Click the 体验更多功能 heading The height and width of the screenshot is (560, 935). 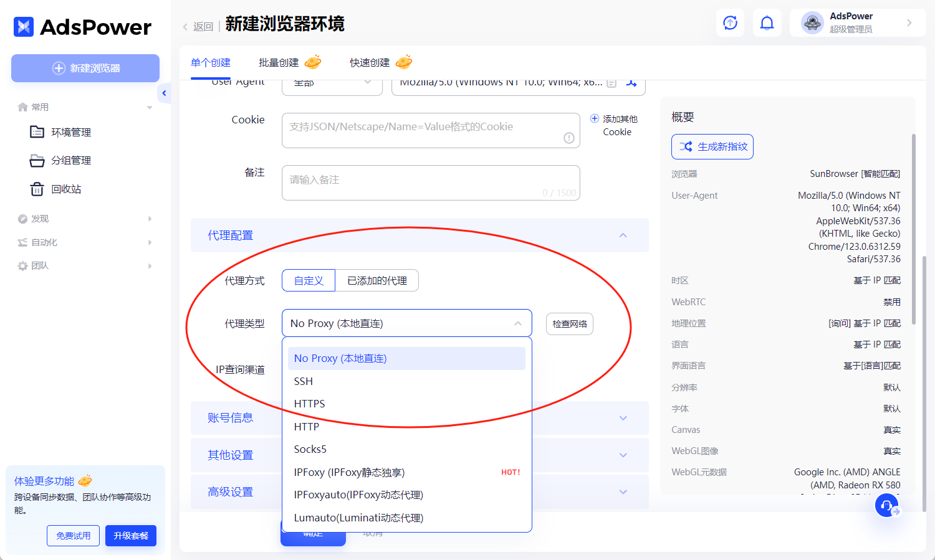point(44,481)
